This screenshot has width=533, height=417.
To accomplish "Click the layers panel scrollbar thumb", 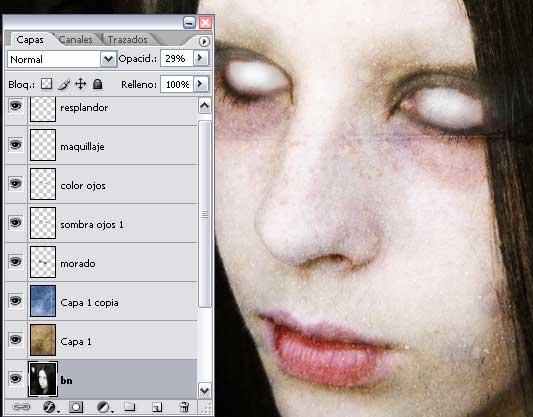I will (x=204, y=214).
